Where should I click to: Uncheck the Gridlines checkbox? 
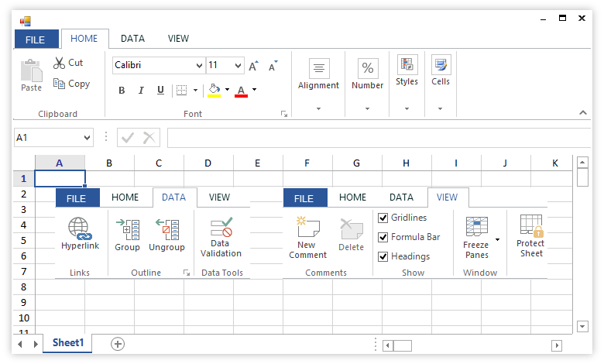tap(383, 218)
